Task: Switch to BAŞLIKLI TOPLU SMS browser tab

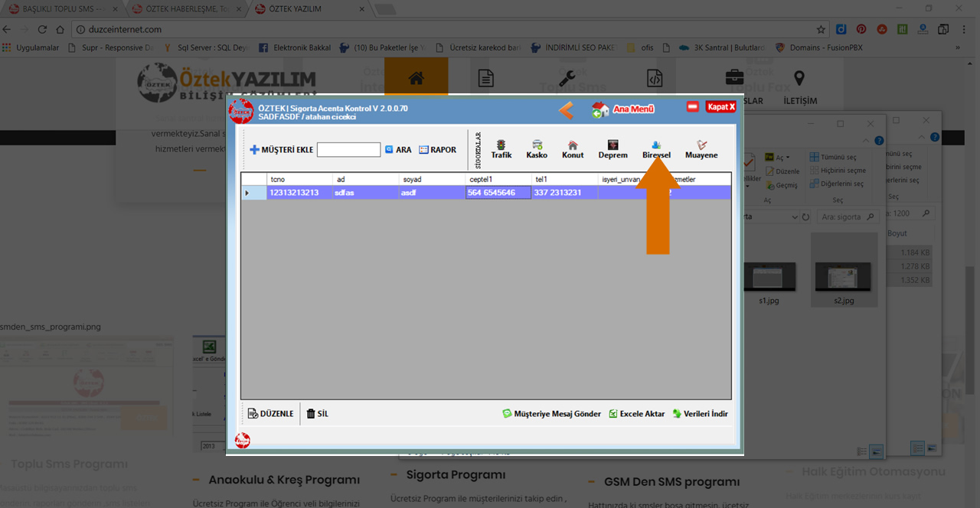Action: coord(63,8)
